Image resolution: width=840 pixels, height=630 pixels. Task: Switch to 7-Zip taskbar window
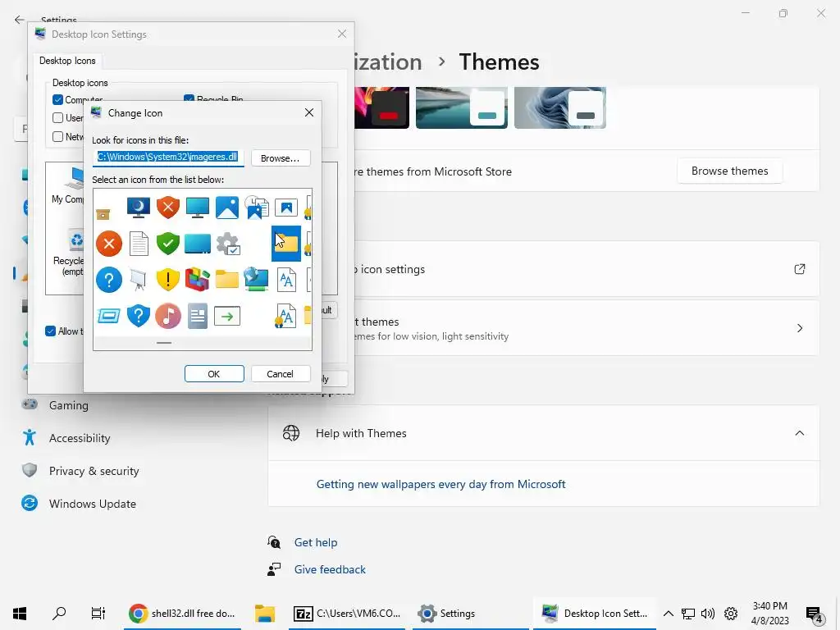(x=347, y=614)
